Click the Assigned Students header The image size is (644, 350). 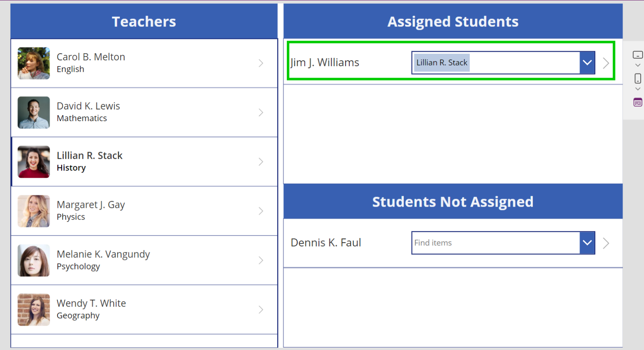pyautogui.click(x=453, y=21)
